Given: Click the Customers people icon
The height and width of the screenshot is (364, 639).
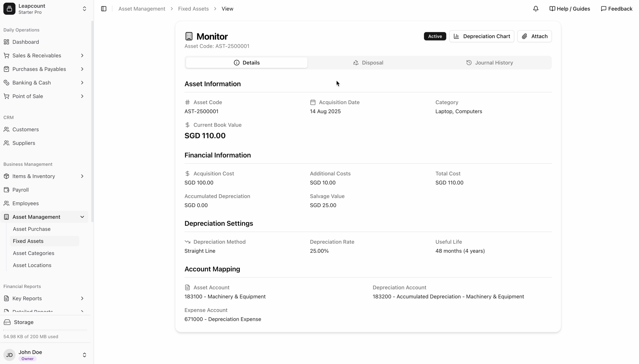Looking at the screenshot, I should pos(7,130).
